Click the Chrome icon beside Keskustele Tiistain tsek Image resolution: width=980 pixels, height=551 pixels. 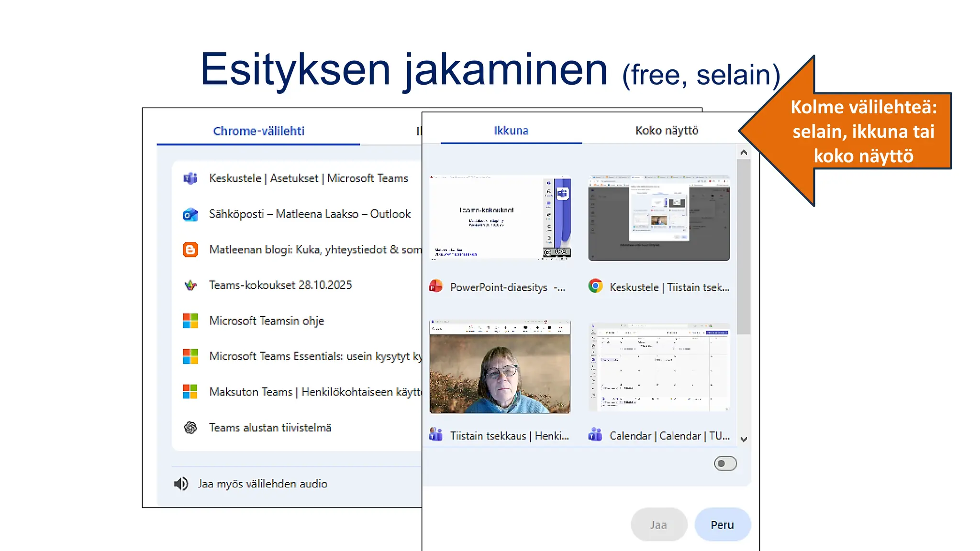tap(595, 287)
